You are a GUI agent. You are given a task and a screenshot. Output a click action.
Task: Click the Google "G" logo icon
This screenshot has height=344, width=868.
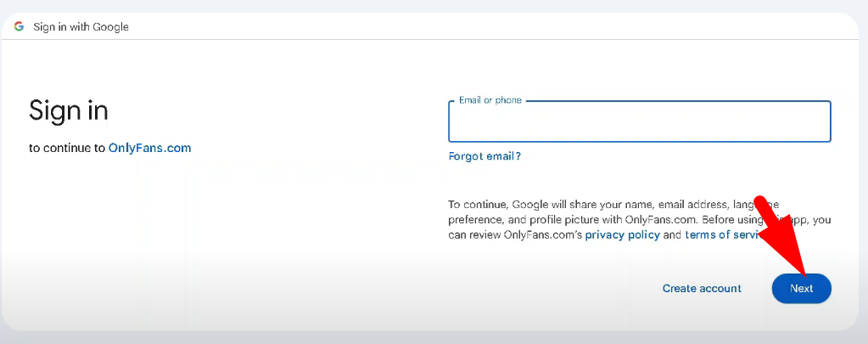pyautogui.click(x=19, y=26)
